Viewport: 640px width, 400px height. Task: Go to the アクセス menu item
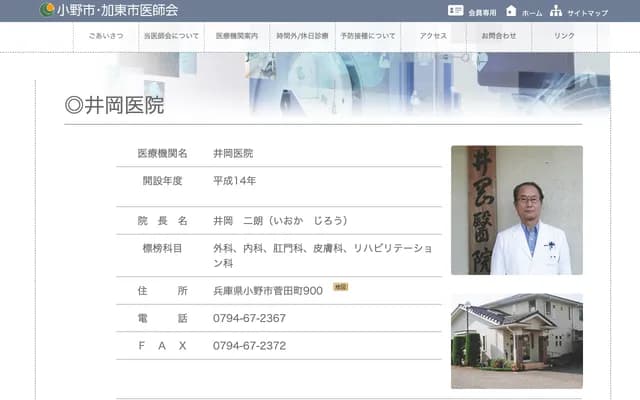point(433,36)
